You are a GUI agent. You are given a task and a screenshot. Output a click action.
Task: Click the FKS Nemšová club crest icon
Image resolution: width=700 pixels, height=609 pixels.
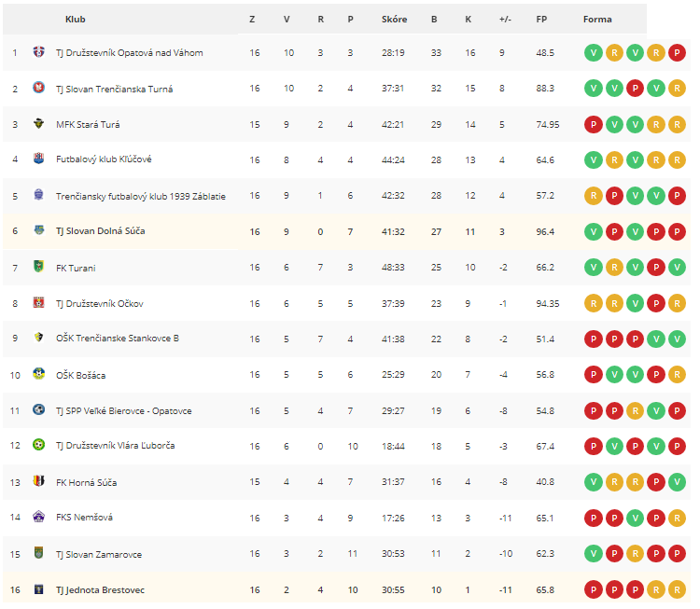[39, 517]
